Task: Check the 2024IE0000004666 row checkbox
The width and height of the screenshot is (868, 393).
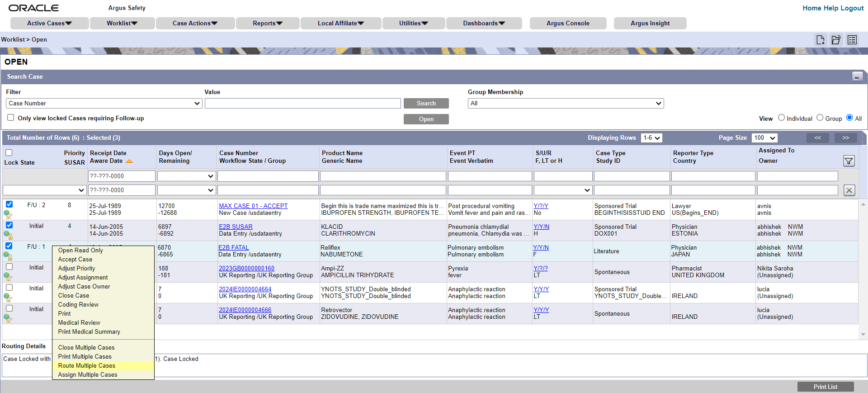Action: click(x=9, y=308)
